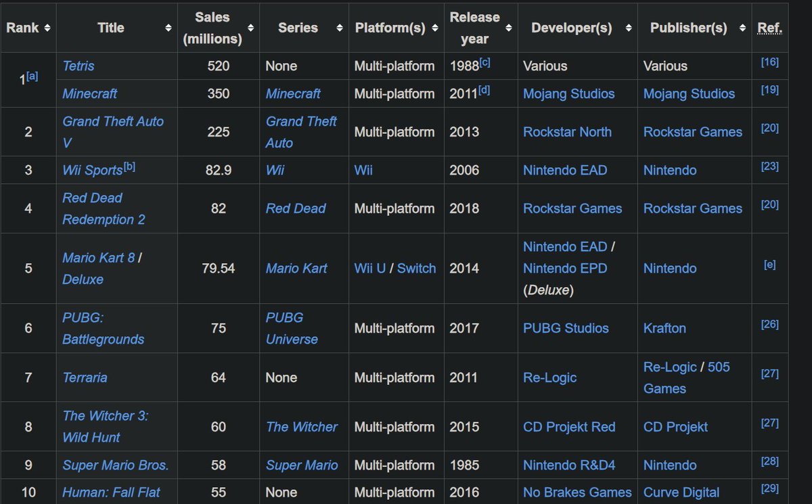Select sales value 79.54 cell

[218, 269]
